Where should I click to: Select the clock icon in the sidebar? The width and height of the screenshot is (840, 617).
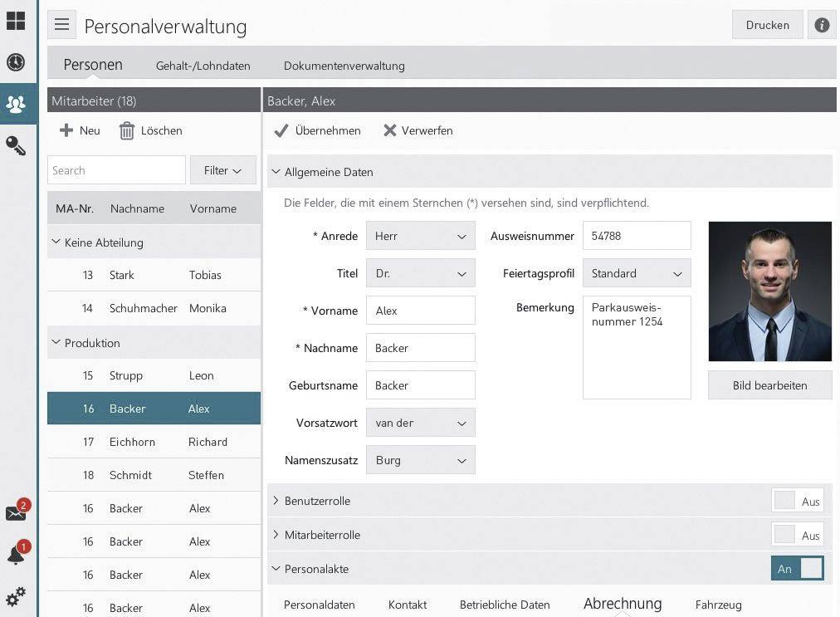pos(17,62)
